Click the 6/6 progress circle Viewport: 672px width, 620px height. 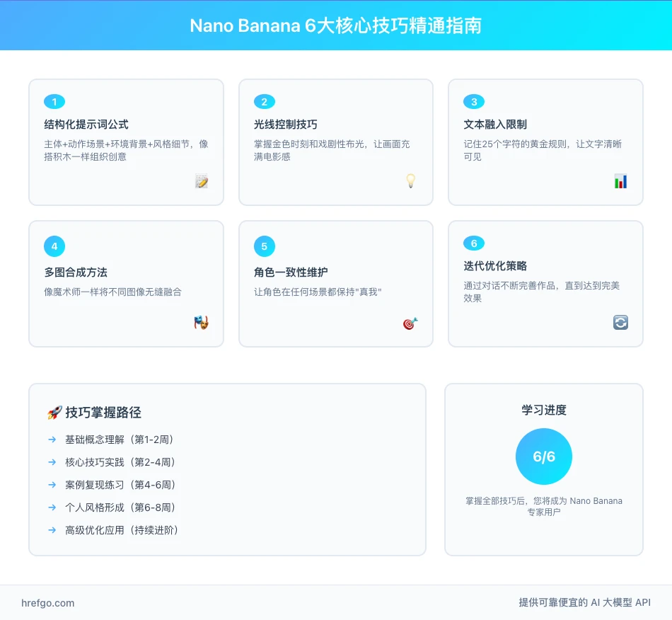(544, 457)
